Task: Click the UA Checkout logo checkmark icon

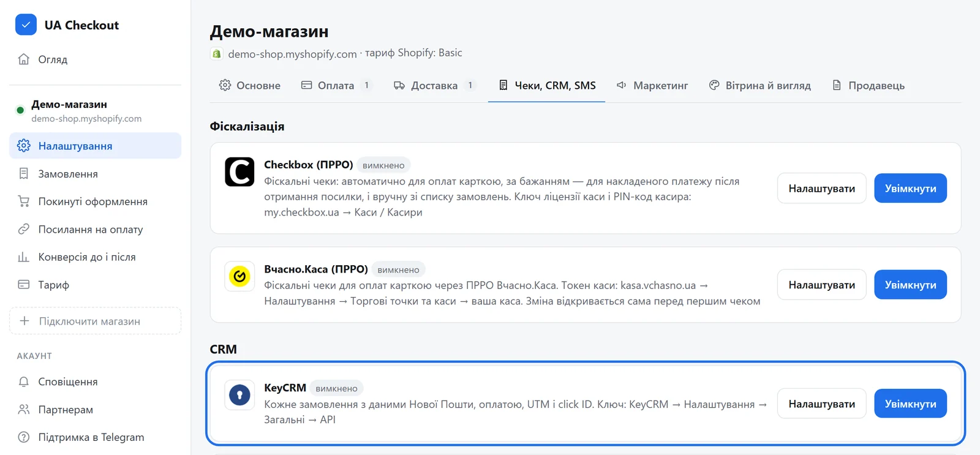Action: click(x=26, y=25)
